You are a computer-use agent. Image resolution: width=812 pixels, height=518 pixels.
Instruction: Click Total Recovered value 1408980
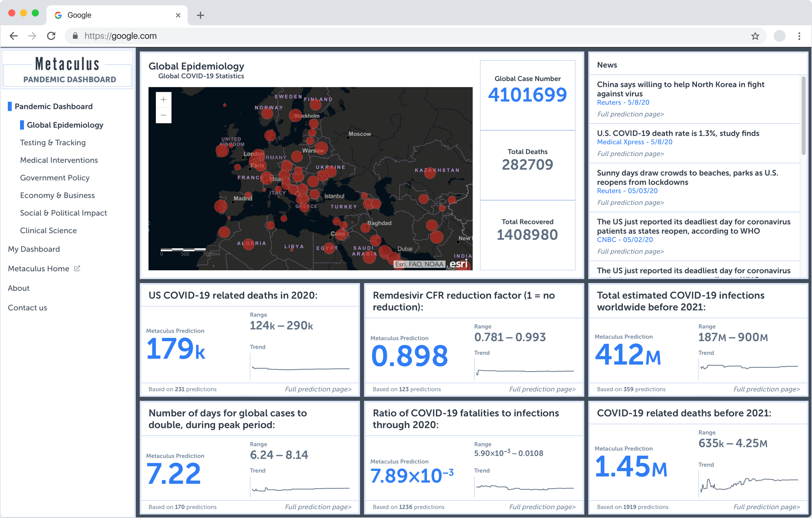[x=527, y=235]
